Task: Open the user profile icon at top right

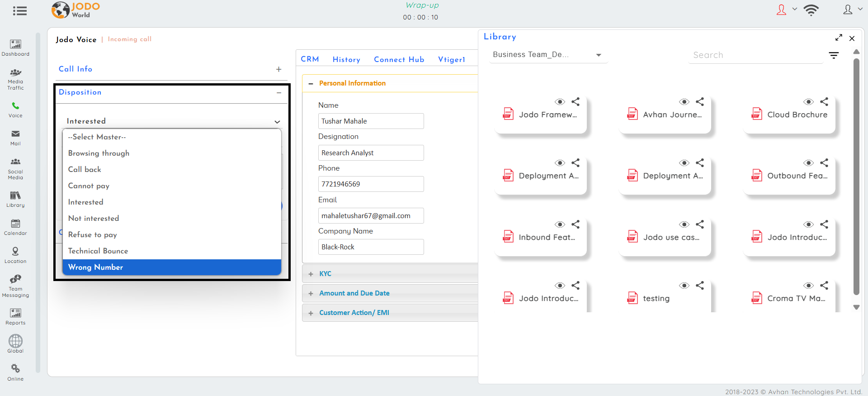Action: (x=848, y=10)
